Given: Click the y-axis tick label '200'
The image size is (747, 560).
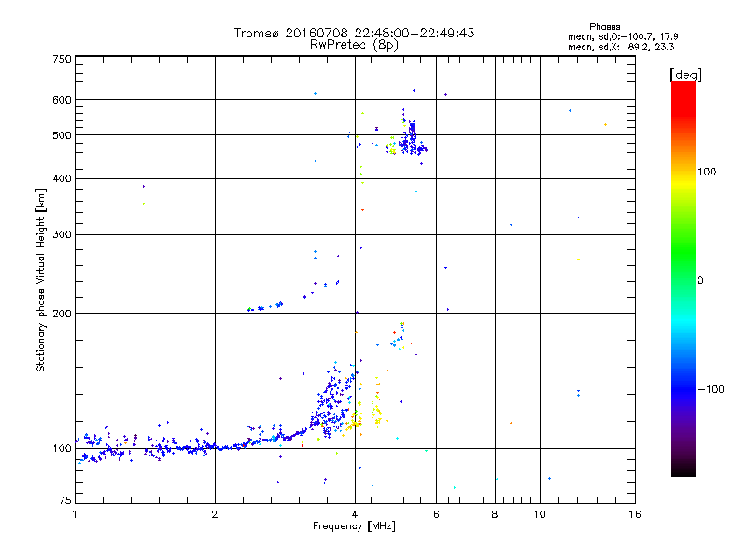Looking at the screenshot, I should click(x=62, y=314).
